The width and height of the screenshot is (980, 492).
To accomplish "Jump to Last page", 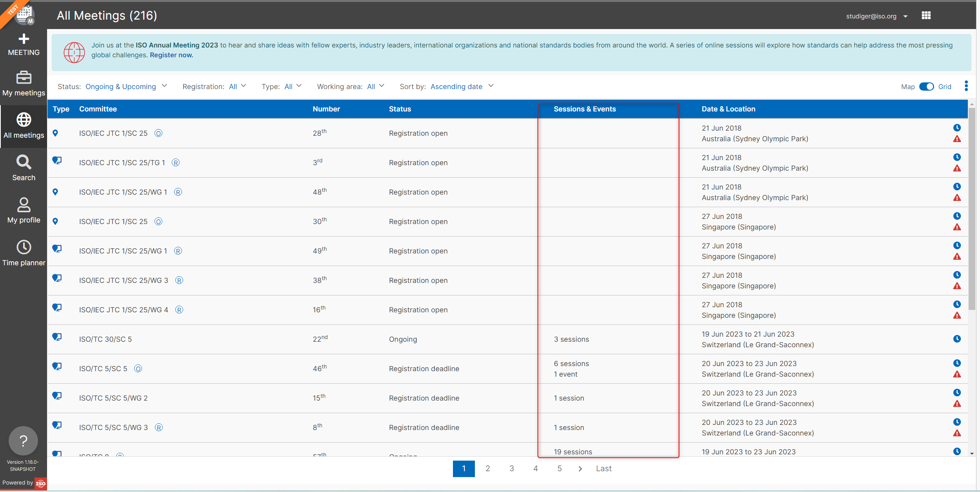I will click(x=604, y=469).
